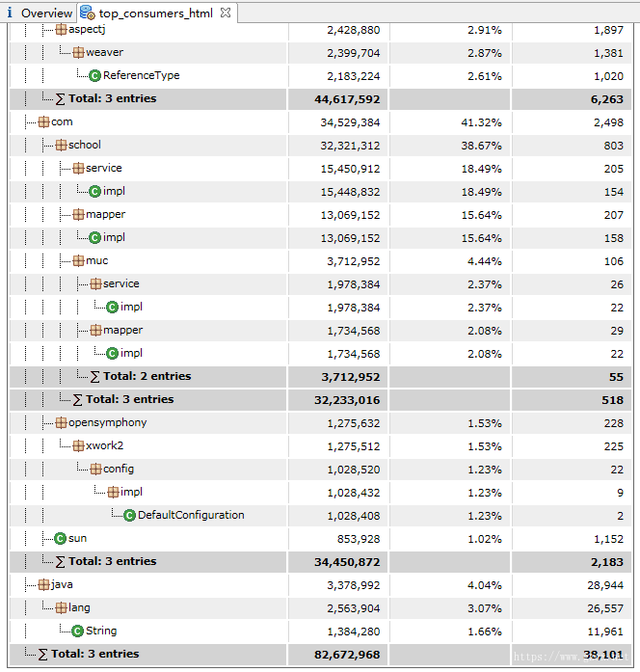Click the Total: 2 entries summary row
The height and width of the screenshot is (672, 640).
[147, 376]
